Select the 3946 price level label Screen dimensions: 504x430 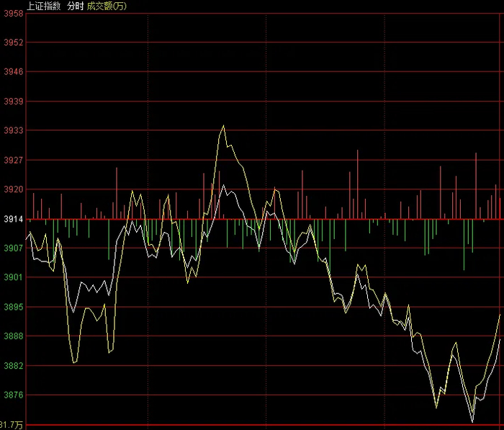click(14, 71)
